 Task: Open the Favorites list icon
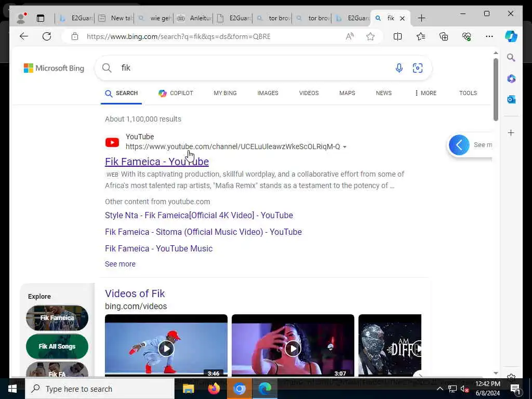pos(421,36)
